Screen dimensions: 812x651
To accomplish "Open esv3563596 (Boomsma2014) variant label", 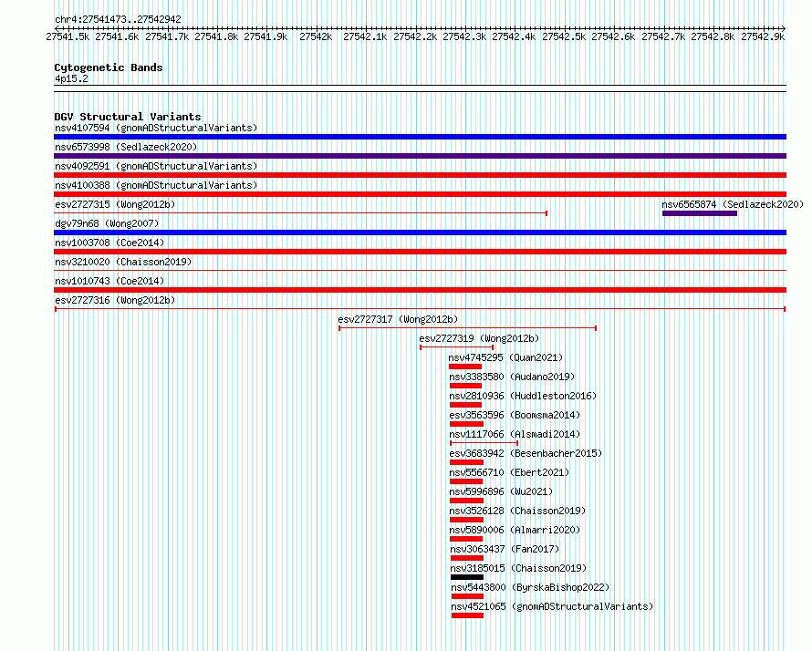I will [x=515, y=415].
